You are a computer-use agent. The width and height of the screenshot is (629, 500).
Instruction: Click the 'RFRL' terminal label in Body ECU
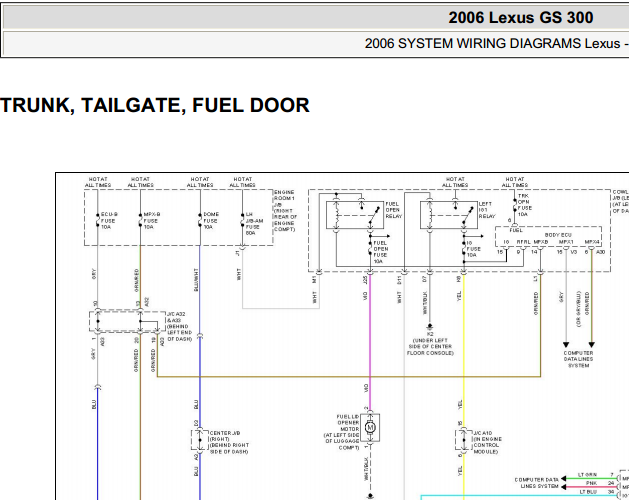pos(523,242)
